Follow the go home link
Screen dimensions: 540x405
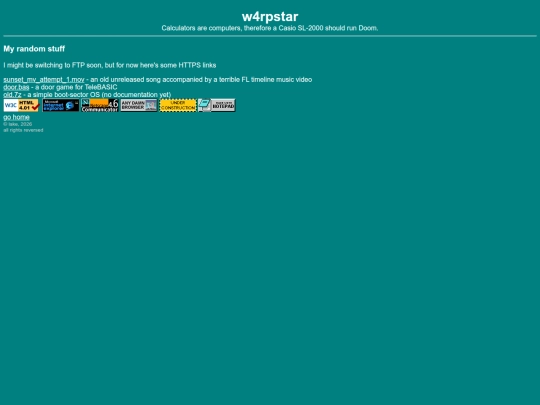click(x=17, y=117)
